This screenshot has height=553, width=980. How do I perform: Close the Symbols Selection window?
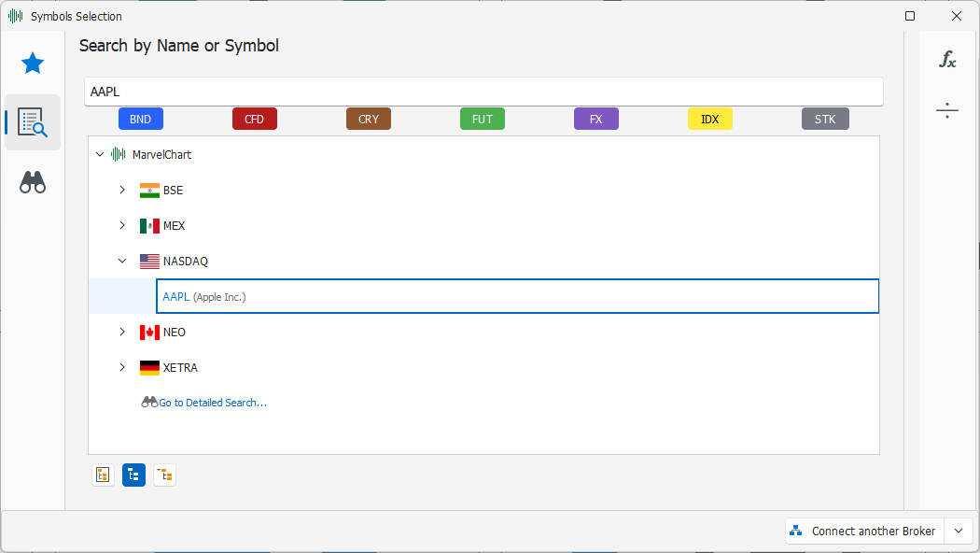tap(957, 16)
